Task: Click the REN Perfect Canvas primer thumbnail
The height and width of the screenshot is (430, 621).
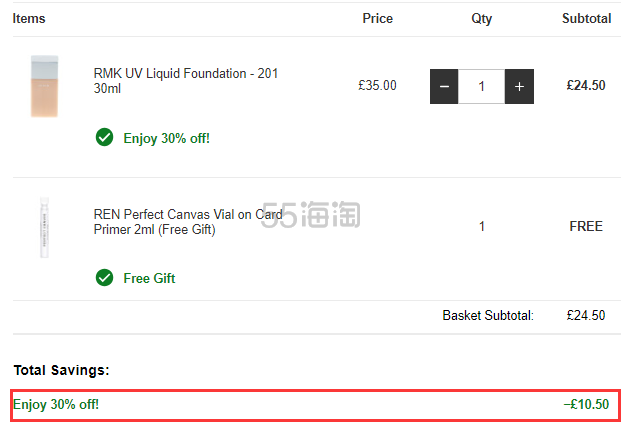Action: tap(45, 227)
